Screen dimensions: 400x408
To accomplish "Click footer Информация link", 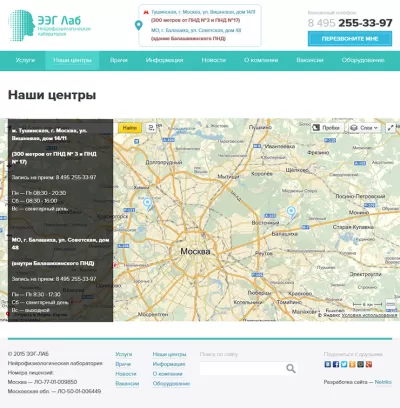I will pos(169,364).
